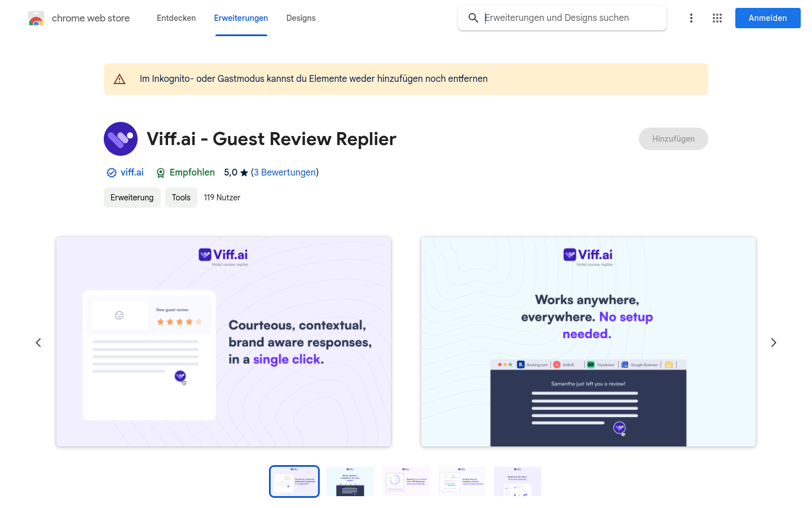Select the fourth carousel thumbnail
Viewport: 812px width, 508px height.
click(x=462, y=481)
